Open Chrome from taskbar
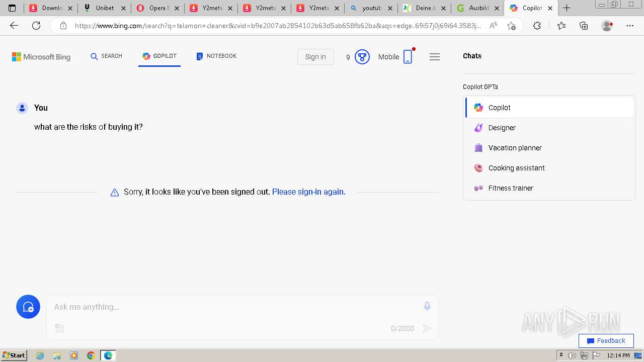The image size is (644, 362). click(91, 355)
